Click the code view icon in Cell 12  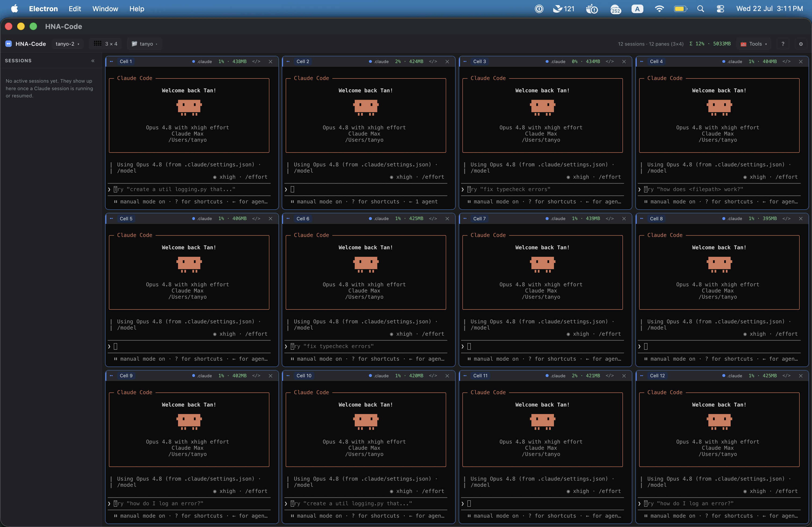(786, 376)
